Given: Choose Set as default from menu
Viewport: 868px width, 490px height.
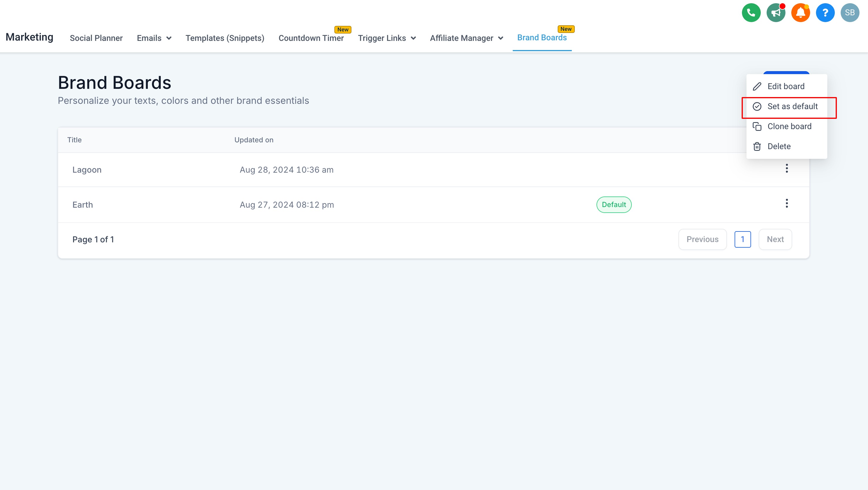Looking at the screenshot, I should (792, 106).
